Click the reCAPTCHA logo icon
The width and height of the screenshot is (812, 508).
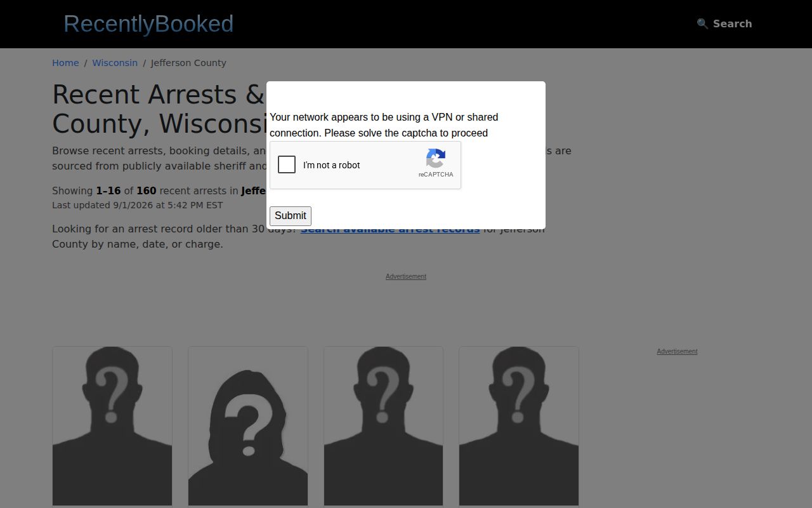[x=436, y=158]
